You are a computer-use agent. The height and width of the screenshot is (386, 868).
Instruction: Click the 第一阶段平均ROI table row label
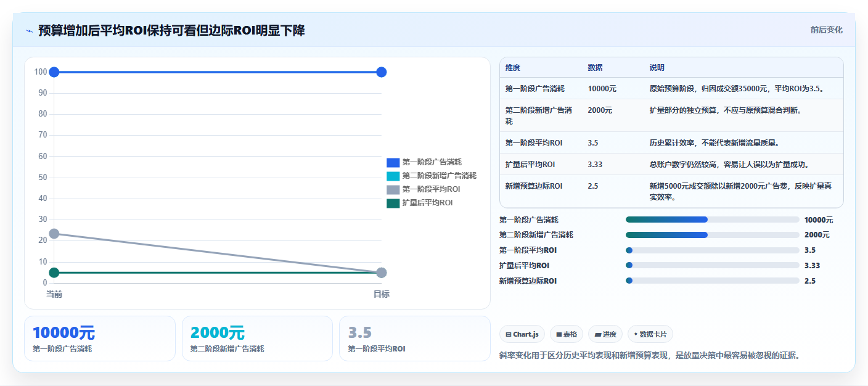[534, 142]
